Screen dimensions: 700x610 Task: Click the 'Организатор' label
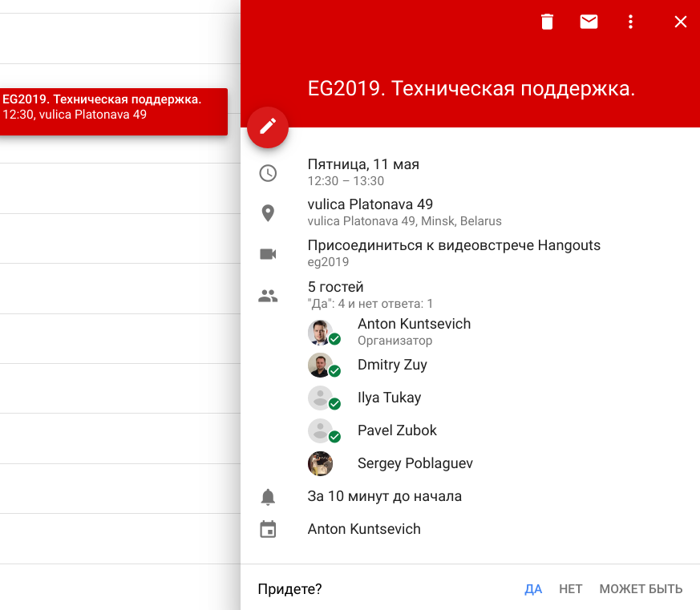[395, 341]
